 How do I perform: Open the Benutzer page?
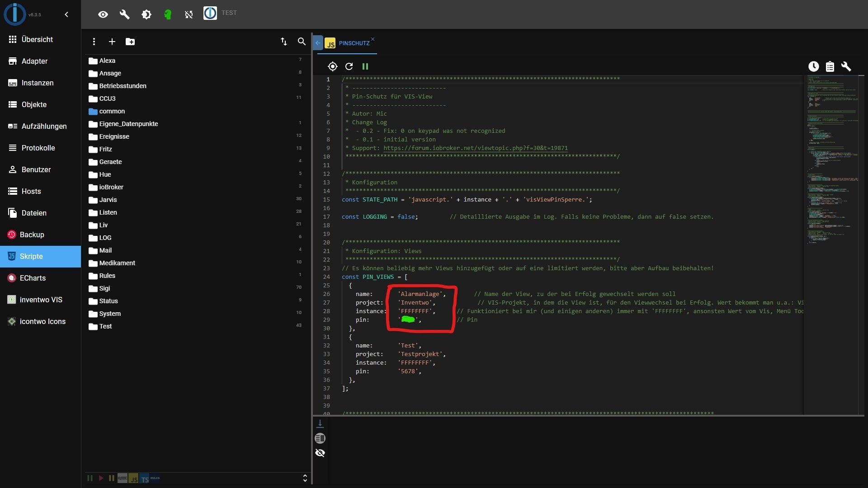pos(40,169)
